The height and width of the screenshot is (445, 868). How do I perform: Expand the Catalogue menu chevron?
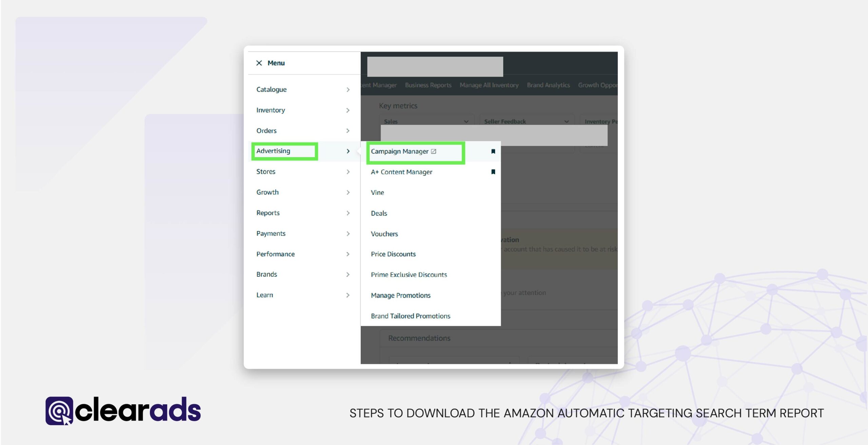click(348, 89)
